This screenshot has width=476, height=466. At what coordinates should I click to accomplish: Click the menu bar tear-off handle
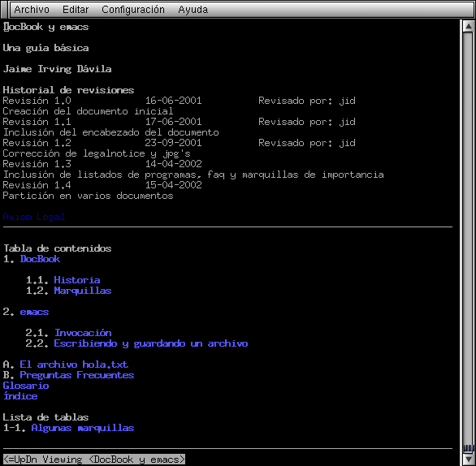(x=4, y=10)
